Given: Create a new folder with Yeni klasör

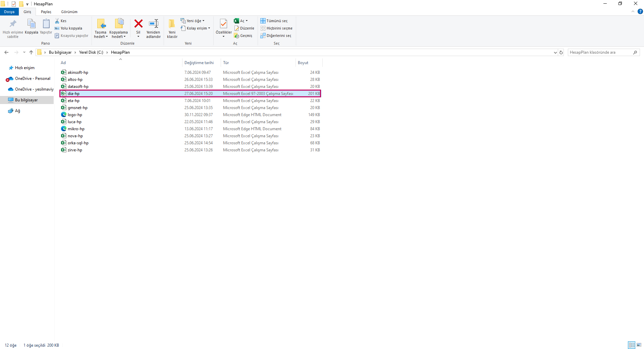Looking at the screenshot, I should tap(172, 29).
